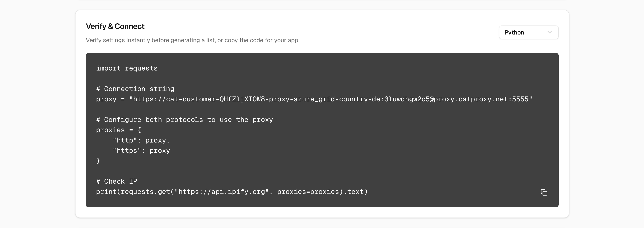Copy the code snippet with the clipboard icon

544,192
